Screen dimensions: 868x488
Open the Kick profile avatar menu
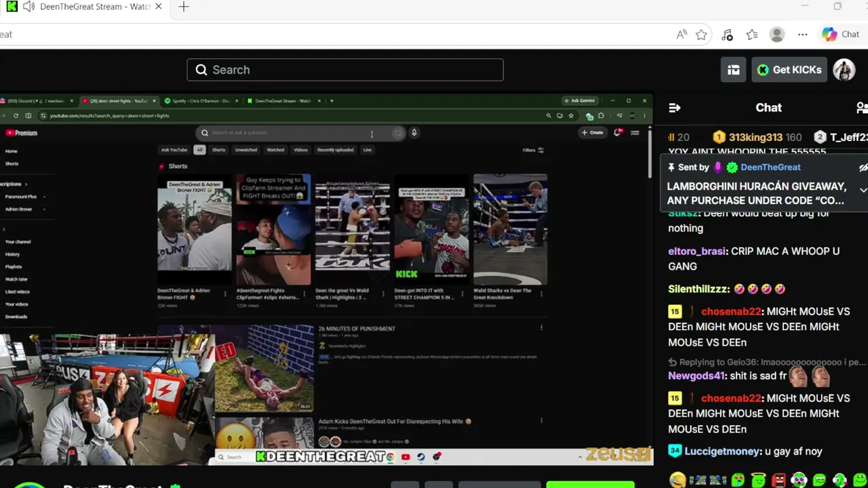tap(844, 70)
